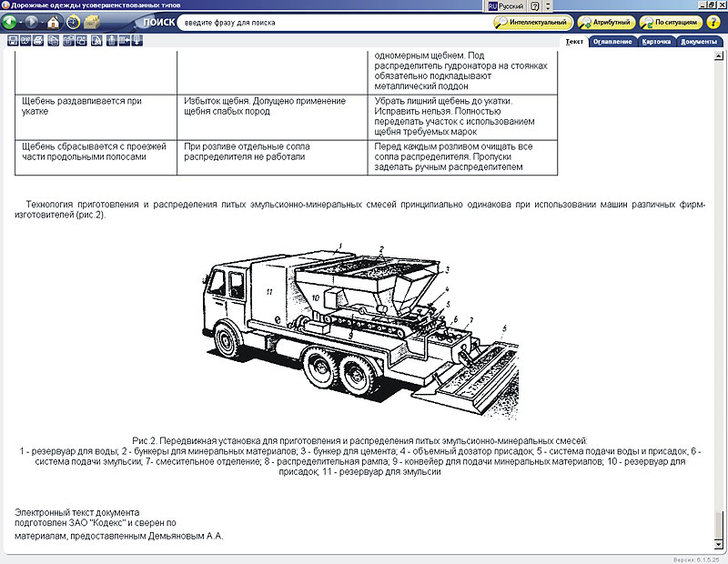Click the Forward navigation arrow

pyautogui.click(x=31, y=22)
